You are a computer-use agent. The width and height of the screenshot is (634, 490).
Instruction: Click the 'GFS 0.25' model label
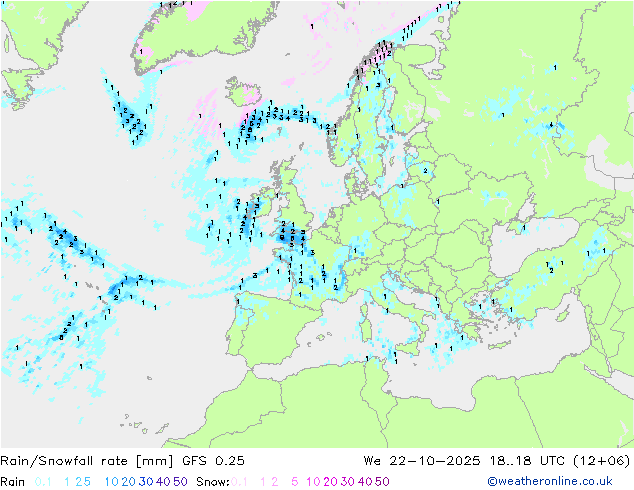pos(213,461)
